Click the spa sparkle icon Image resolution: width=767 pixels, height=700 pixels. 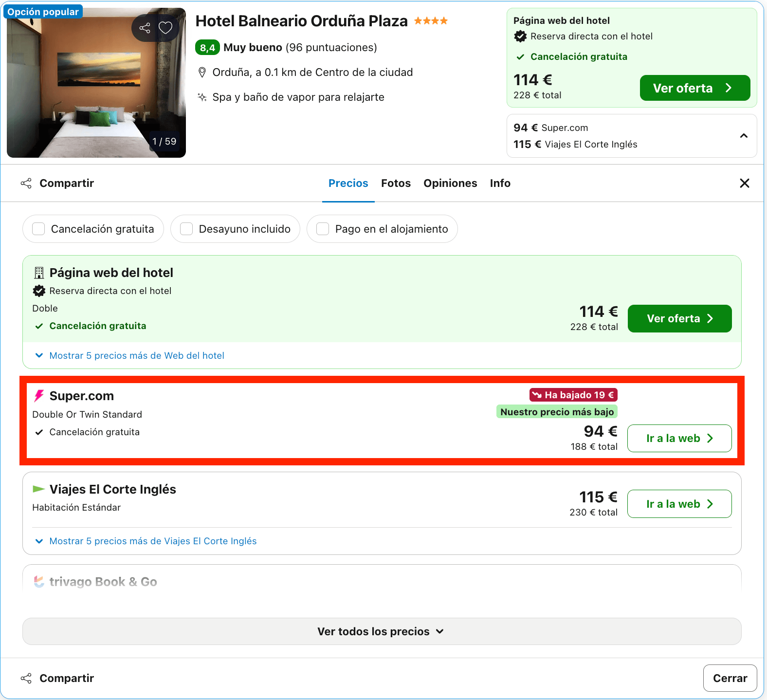coord(202,97)
